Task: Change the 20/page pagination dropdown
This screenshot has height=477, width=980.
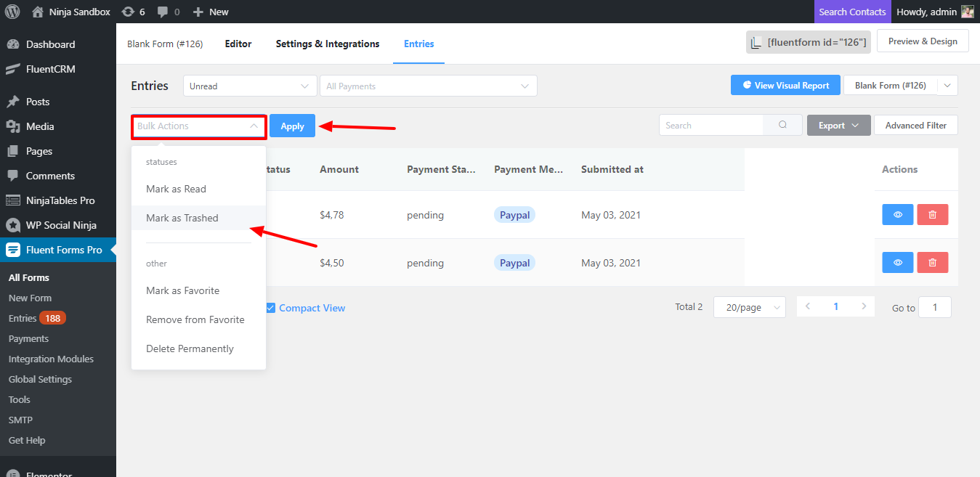Action: tap(750, 307)
